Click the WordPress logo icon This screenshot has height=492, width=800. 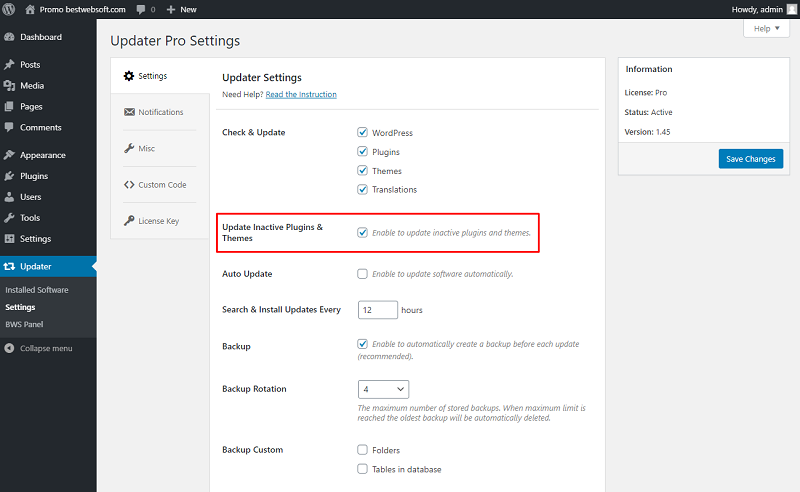coord(9,9)
